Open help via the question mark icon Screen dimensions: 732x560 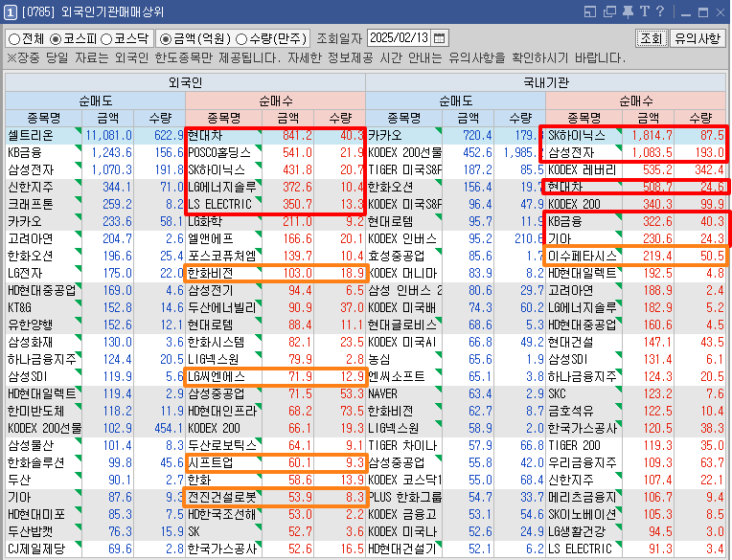660,11
